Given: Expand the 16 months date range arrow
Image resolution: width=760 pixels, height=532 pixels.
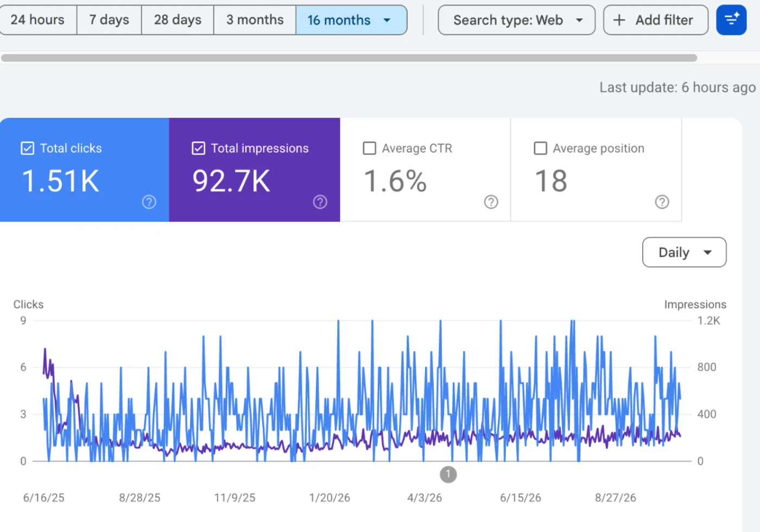Looking at the screenshot, I should [x=387, y=20].
